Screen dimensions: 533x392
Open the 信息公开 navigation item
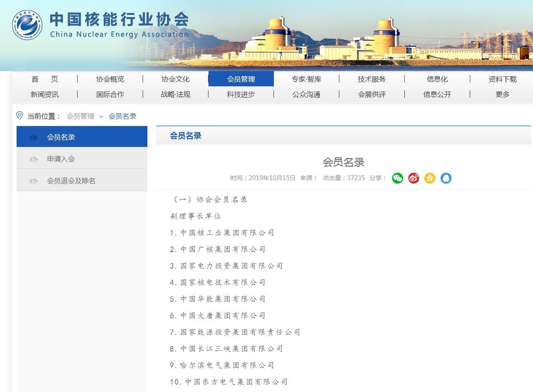[x=437, y=94]
